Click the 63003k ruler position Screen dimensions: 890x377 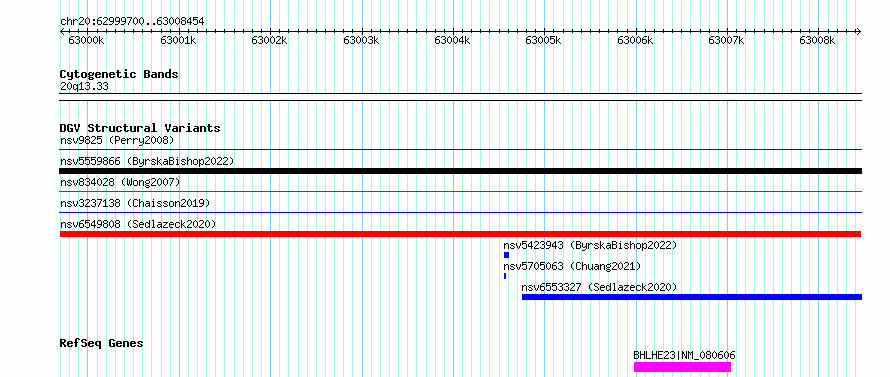(362, 41)
